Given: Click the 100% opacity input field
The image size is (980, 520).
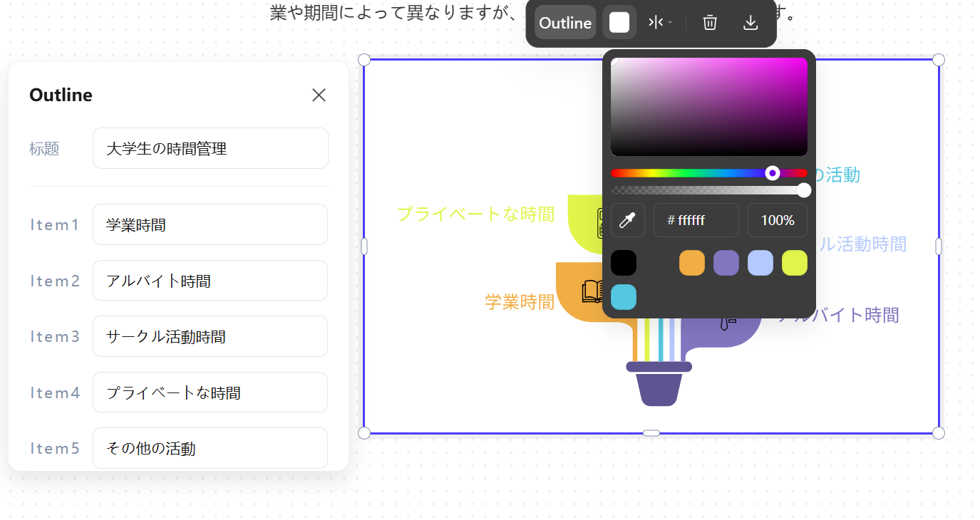Looking at the screenshot, I should (778, 220).
